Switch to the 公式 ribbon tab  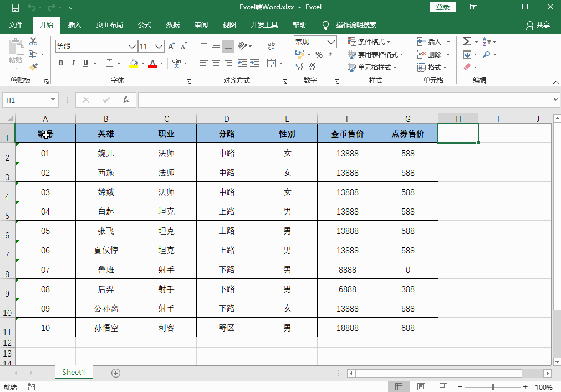click(145, 25)
